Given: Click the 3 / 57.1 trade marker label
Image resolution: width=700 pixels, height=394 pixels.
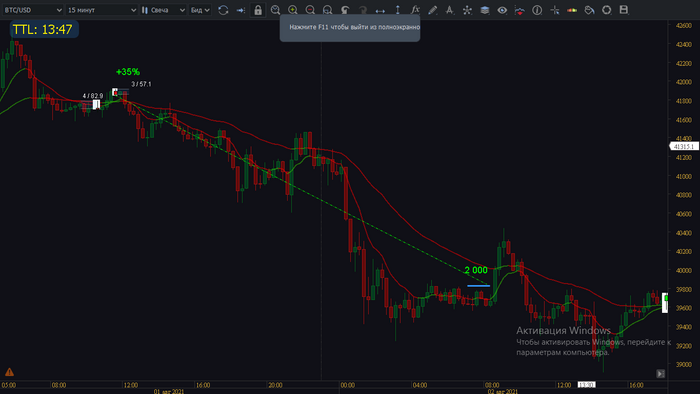Looking at the screenshot, I should [141, 84].
